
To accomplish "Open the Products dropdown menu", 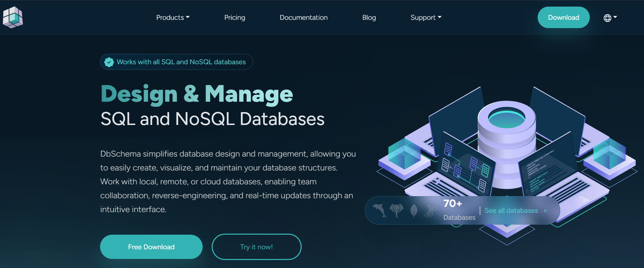I will tap(173, 17).
